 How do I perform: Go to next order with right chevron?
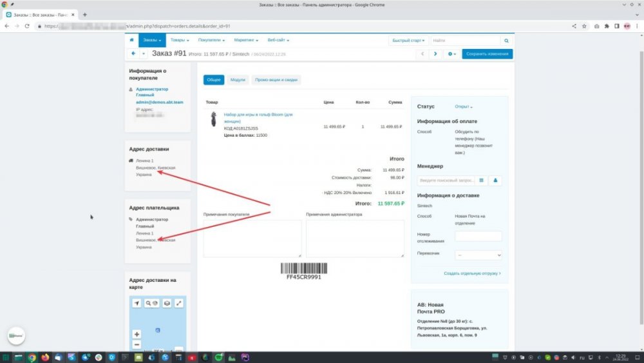click(x=435, y=54)
